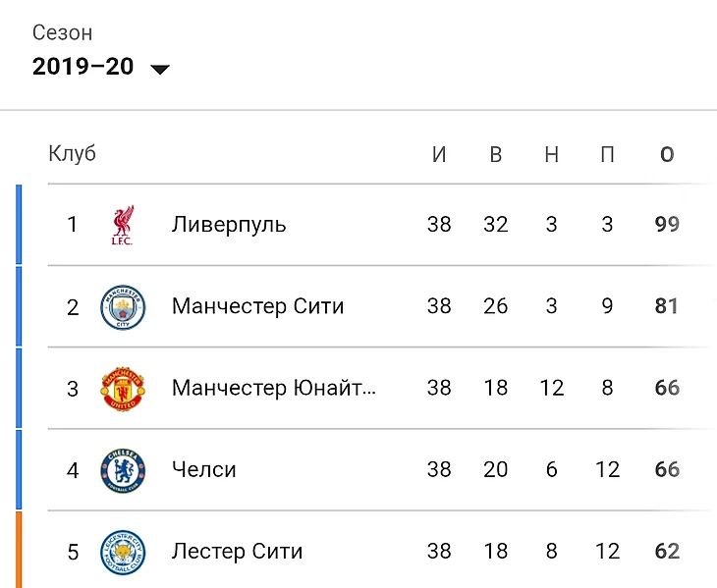The image size is (717, 588).
Task: Open the Манчестер Сити team link
Action: click(257, 306)
